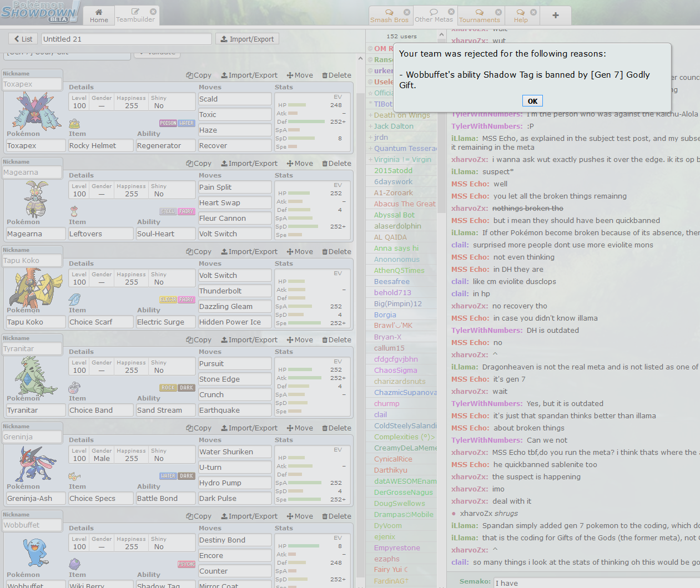Image resolution: width=700 pixels, height=588 pixels.
Task: Click the team name field 'Untitled 21'
Action: [x=127, y=39]
